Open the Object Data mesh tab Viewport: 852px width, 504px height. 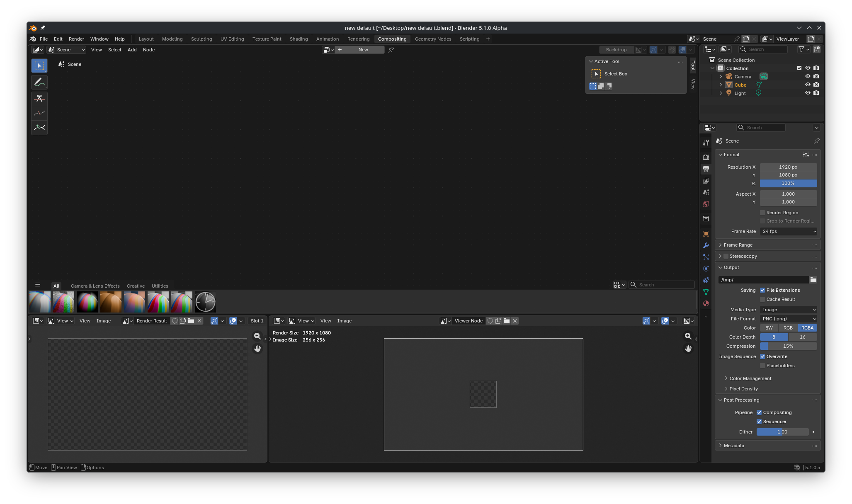coord(706,292)
